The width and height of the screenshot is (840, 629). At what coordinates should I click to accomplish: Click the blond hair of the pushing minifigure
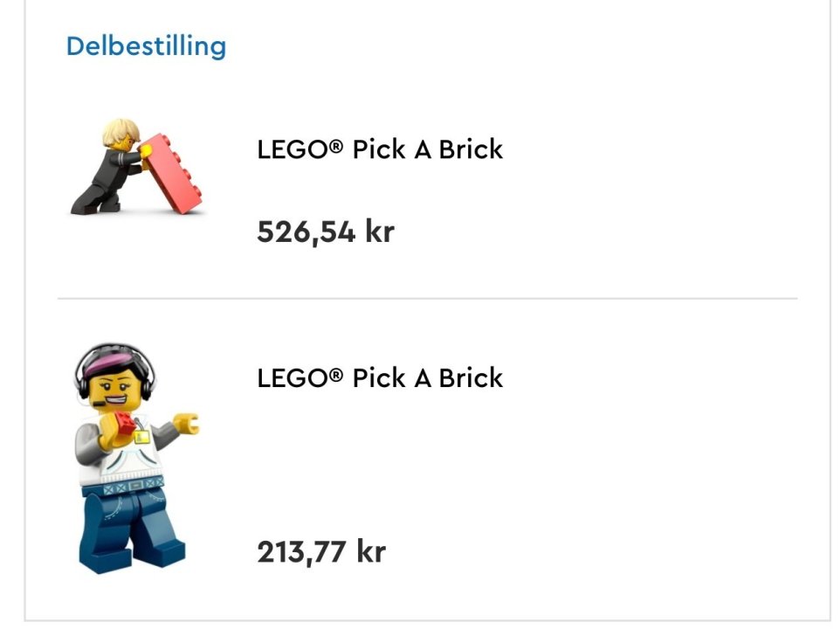click(x=118, y=132)
